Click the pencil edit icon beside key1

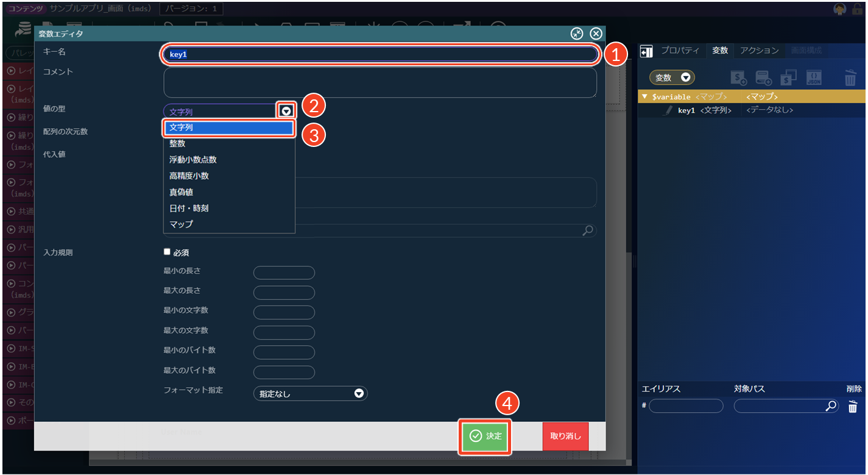coord(668,110)
